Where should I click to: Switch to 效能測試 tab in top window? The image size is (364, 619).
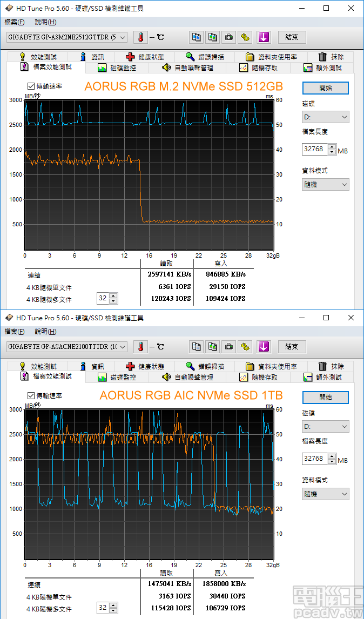[x=38, y=57]
